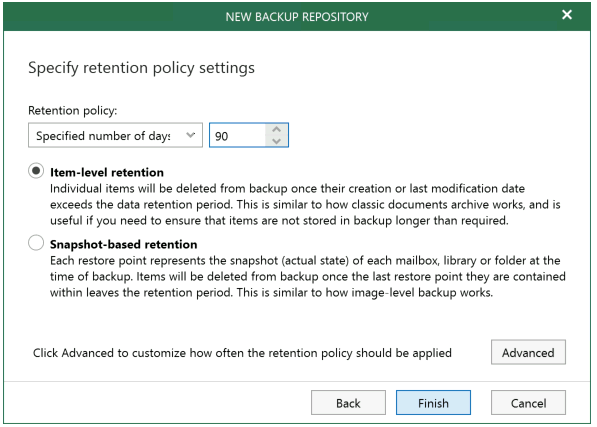597x427 pixels.
Task: Click the Retention policy: field label
Action: click(73, 111)
